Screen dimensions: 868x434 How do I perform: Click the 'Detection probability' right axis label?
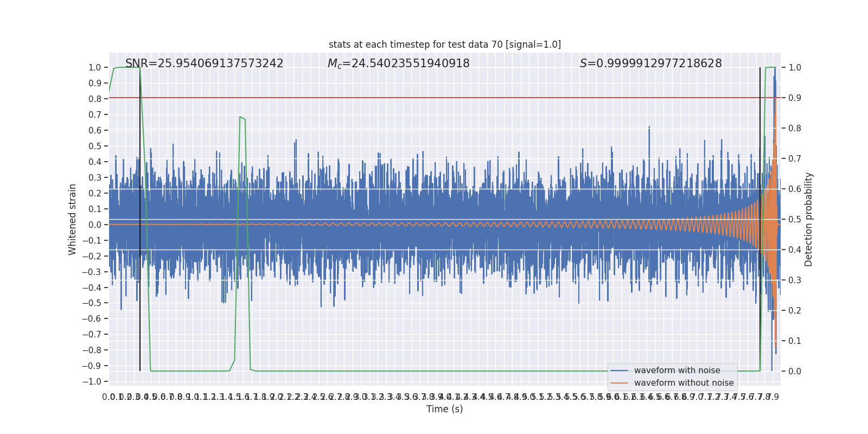pyautogui.click(x=808, y=219)
